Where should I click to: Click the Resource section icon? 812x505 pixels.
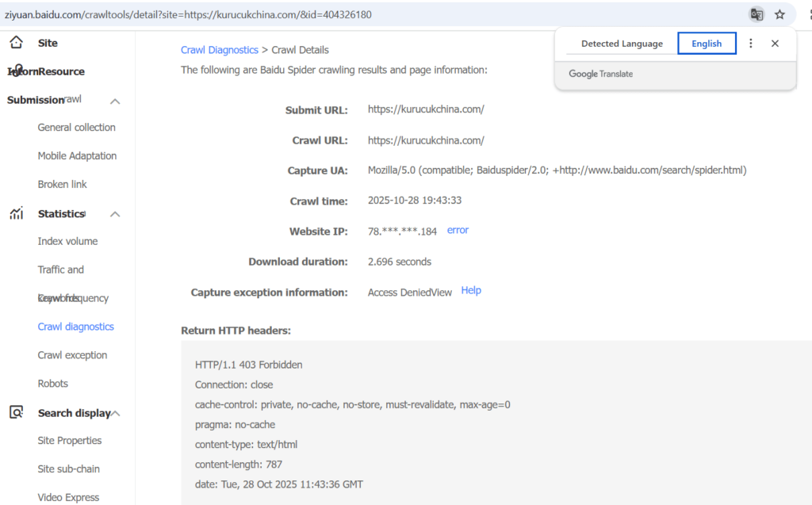17,71
